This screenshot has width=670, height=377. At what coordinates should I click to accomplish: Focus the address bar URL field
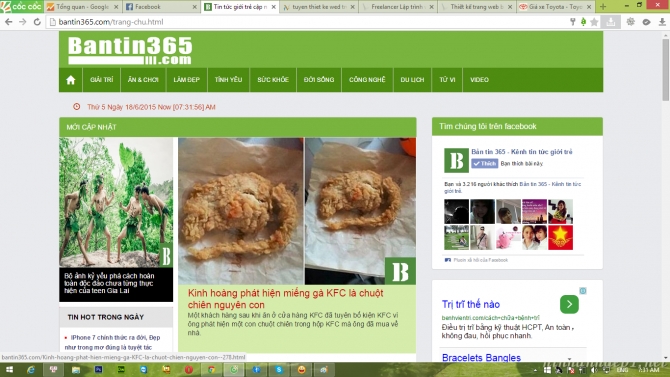(308, 22)
